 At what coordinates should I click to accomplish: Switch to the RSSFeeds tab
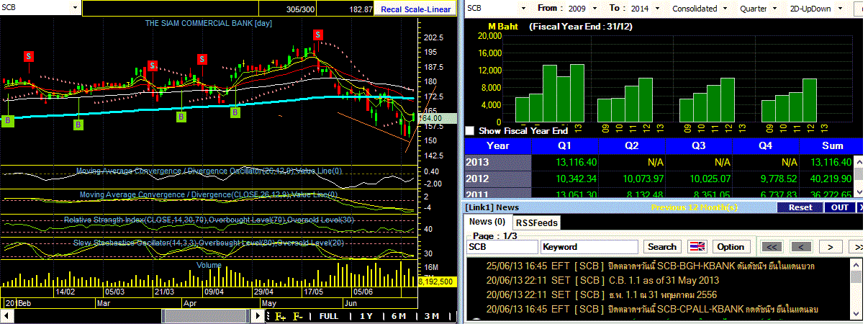(x=536, y=222)
